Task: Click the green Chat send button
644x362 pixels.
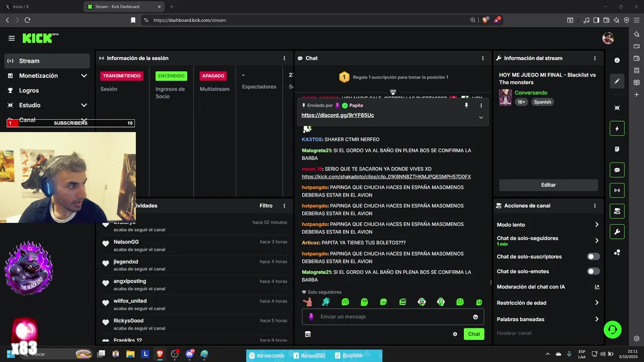Action: pyautogui.click(x=474, y=334)
